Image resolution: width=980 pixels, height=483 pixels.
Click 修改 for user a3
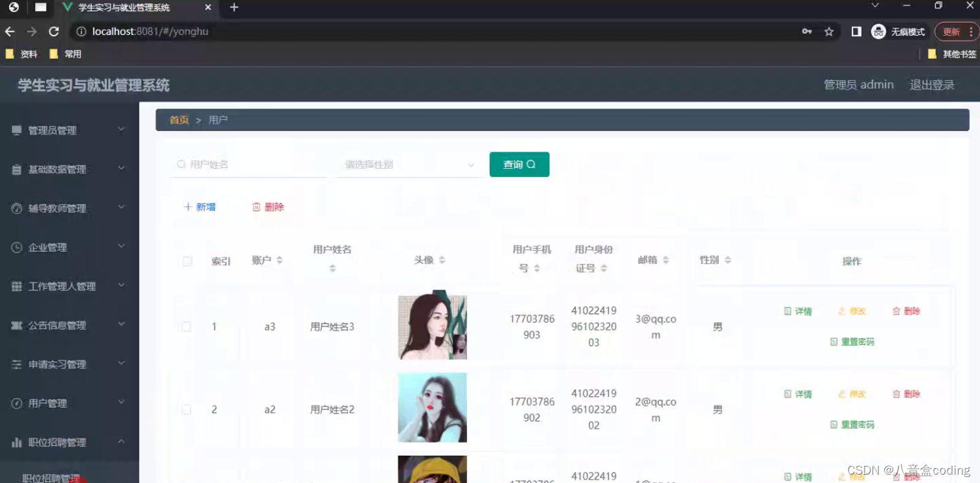[852, 311]
